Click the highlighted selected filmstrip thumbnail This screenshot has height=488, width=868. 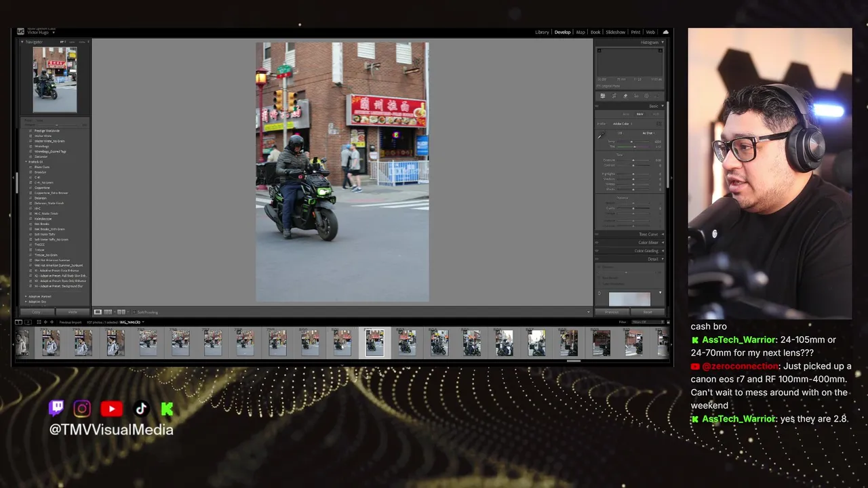[x=374, y=343]
